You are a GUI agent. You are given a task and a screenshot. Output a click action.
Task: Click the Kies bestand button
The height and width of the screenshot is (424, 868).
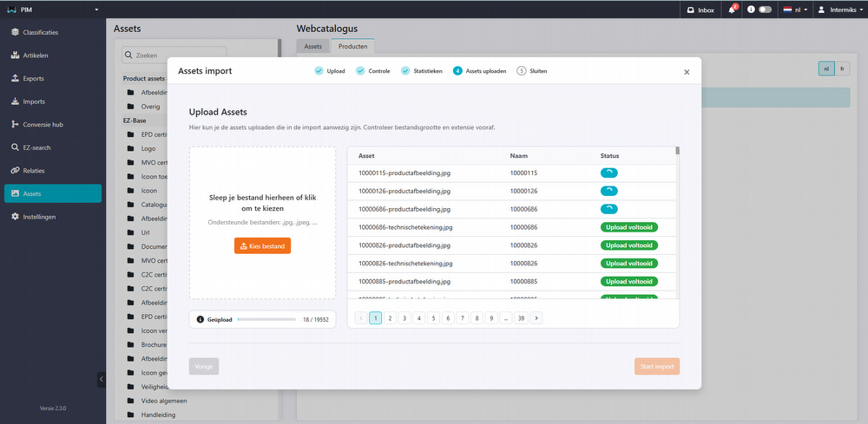(262, 245)
